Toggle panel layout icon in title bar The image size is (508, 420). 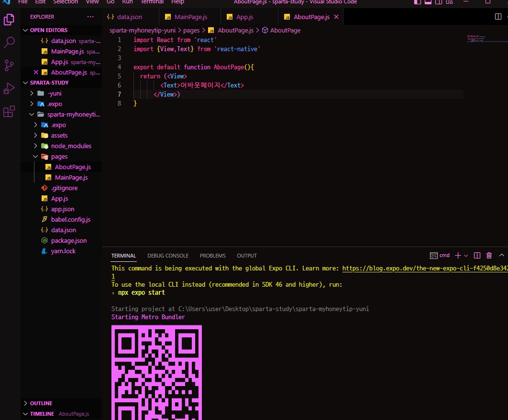pyautogui.click(x=428, y=2)
